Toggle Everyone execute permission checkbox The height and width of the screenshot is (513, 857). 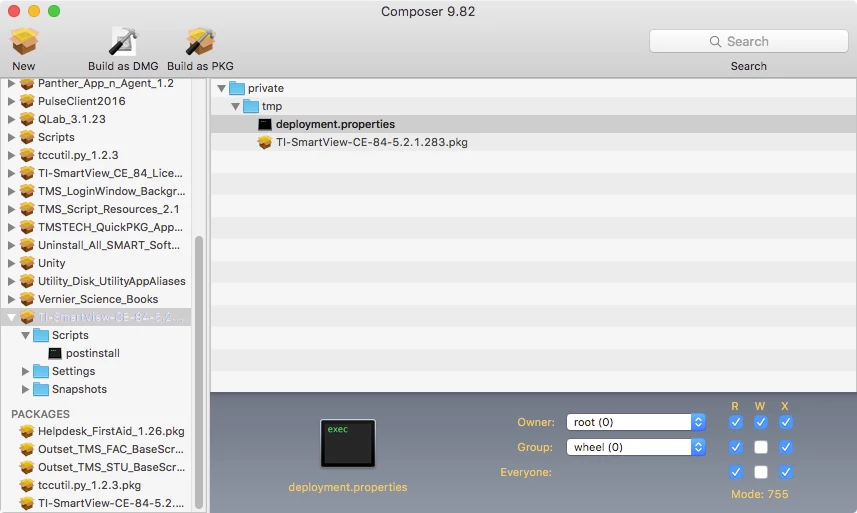(785, 472)
